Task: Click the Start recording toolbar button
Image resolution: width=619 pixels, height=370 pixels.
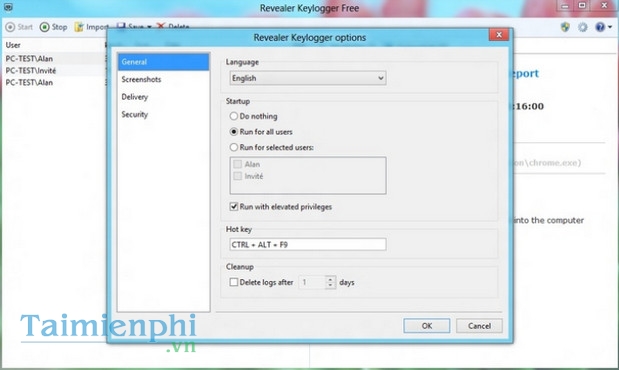Action: click(x=19, y=27)
